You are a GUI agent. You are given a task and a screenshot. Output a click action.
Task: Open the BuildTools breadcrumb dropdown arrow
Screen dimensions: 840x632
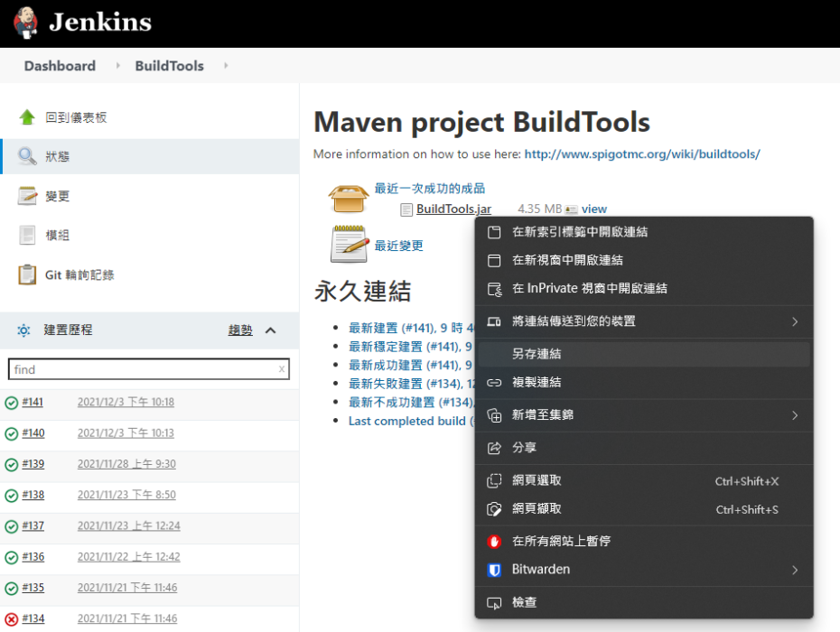pyautogui.click(x=226, y=65)
